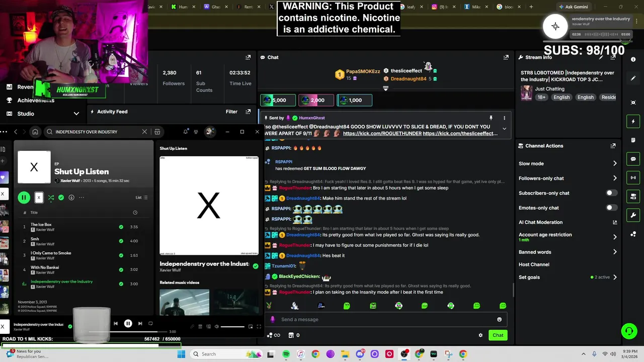Toggle saved check for The Ice Box

click(x=121, y=227)
